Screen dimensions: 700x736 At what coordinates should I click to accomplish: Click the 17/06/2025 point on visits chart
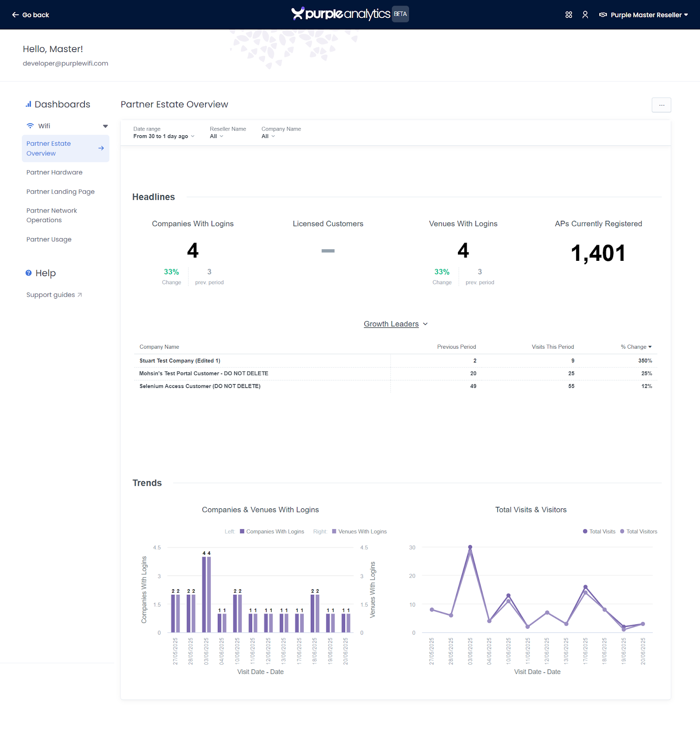point(585,587)
